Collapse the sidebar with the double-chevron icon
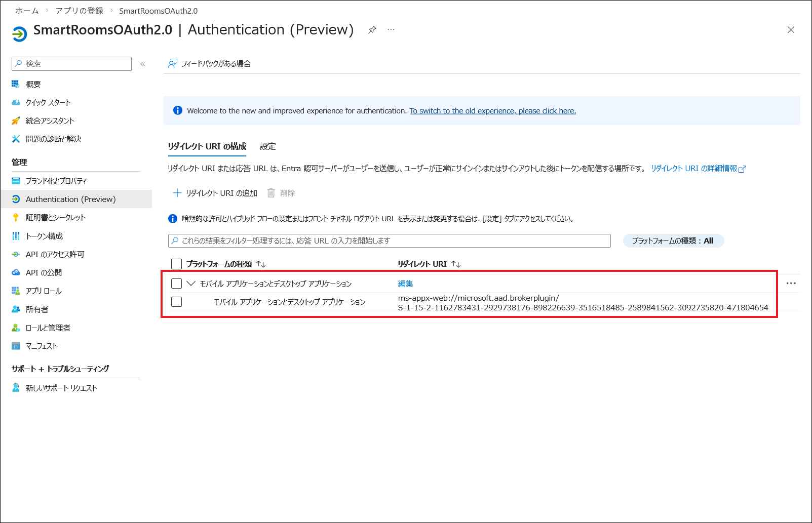The height and width of the screenshot is (523, 812). [143, 64]
